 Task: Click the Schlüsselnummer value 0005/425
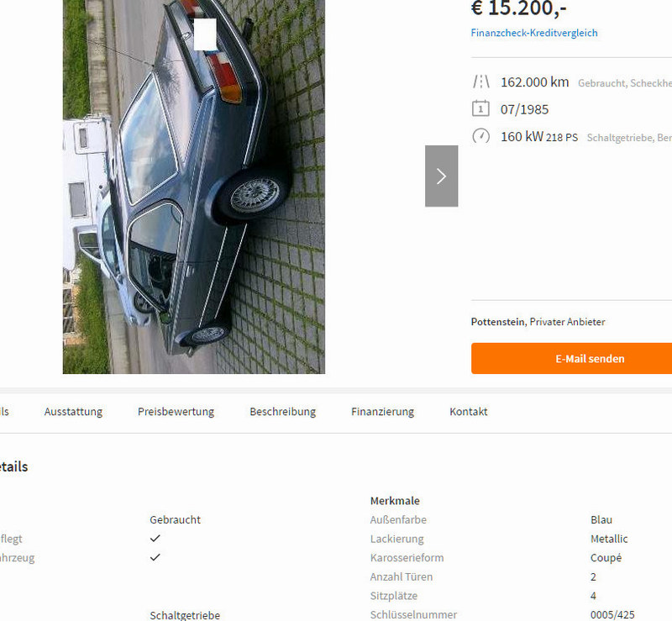[612, 614]
